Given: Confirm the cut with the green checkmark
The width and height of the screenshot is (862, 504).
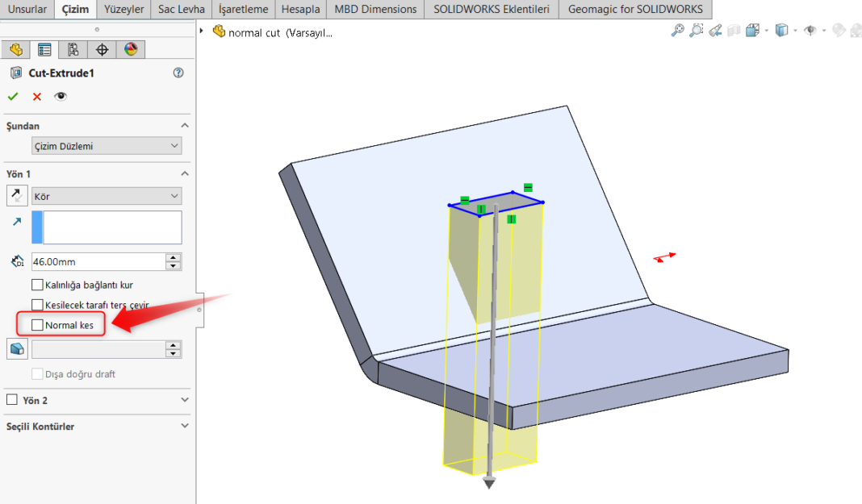Looking at the screenshot, I should click(13, 97).
